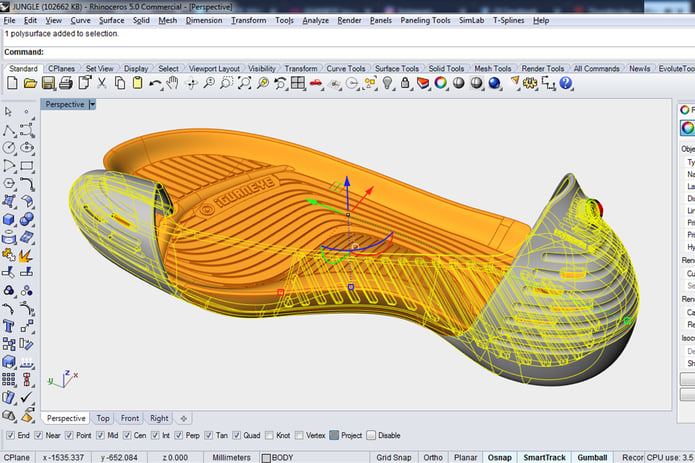Click the BODY layer color swatch

point(266,458)
